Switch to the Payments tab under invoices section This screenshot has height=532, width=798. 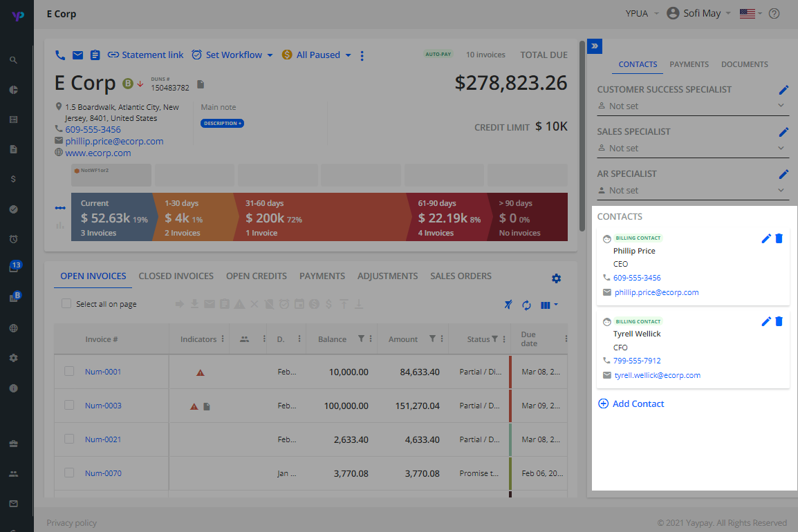322,276
